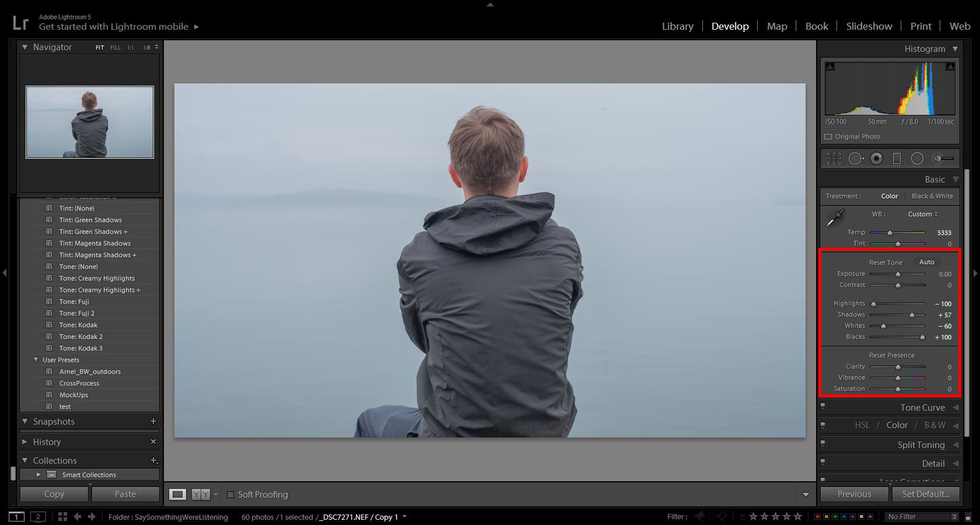Open second window display 2
Image resolution: width=980 pixels, height=525 pixels.
[38, 517]
